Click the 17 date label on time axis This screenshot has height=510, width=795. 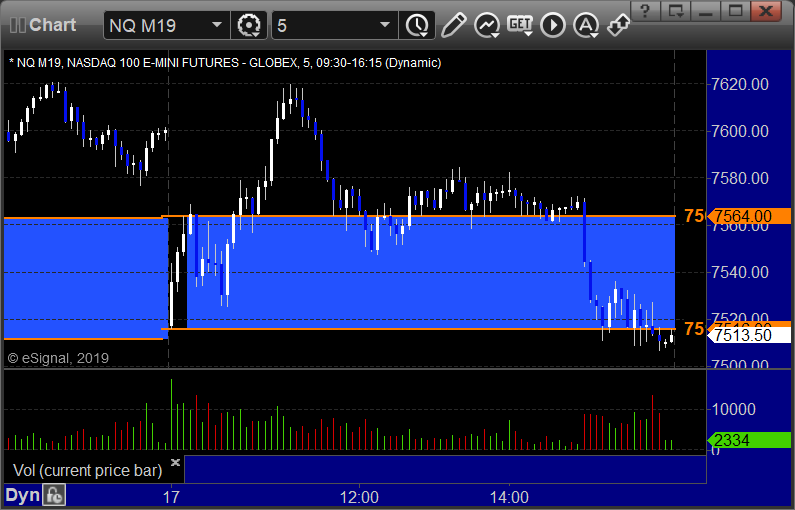171,497
